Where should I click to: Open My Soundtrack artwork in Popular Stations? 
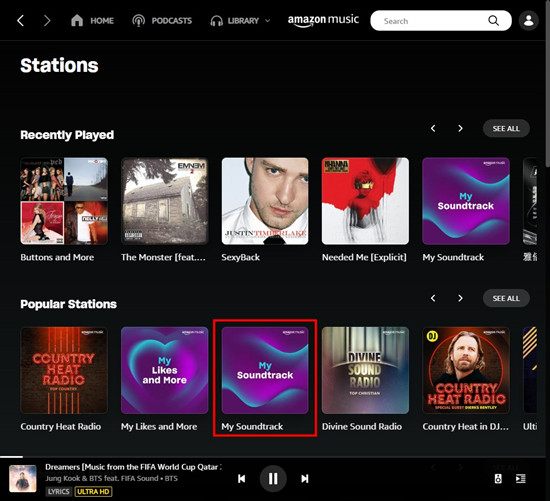pyautogui.click(x=265, y=370)
